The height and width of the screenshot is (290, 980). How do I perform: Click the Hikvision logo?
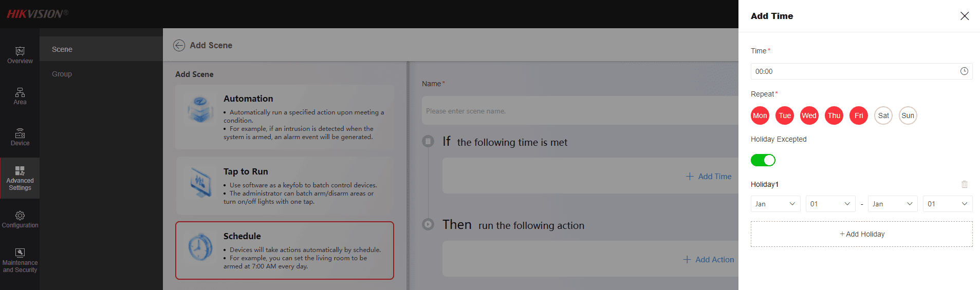(x=37, y=14)
